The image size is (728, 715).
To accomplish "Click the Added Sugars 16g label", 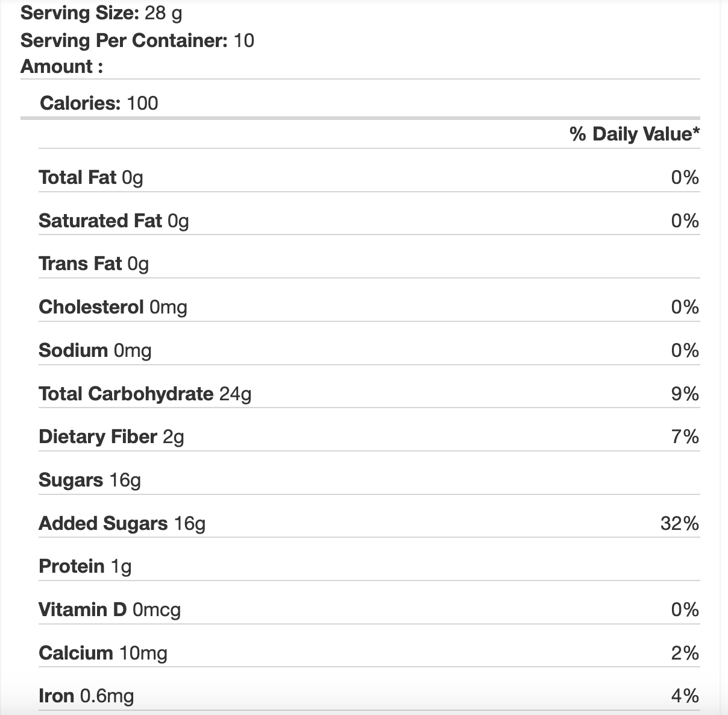I will [122, 523].
